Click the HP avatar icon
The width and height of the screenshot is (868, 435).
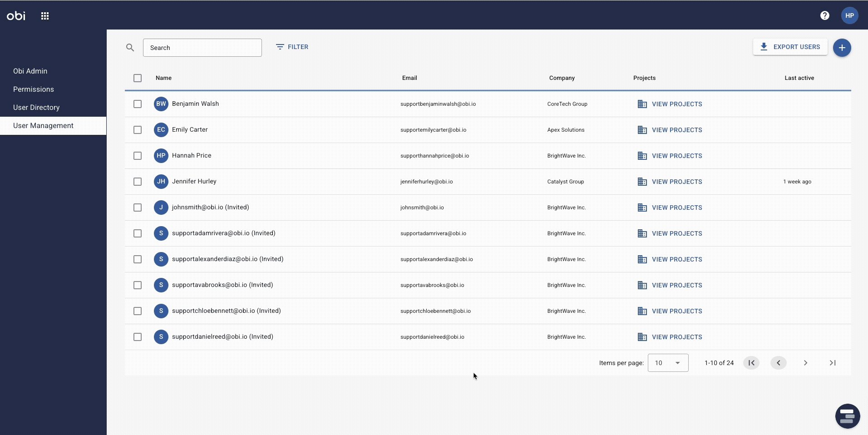(x=850, y=15)
